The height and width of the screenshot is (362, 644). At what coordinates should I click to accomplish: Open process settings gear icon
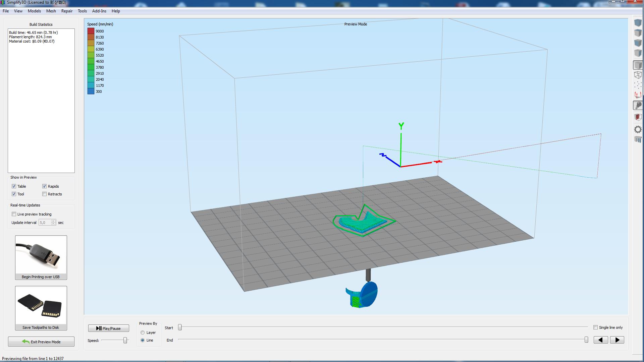pyautogui.click(x=638, y=129)
